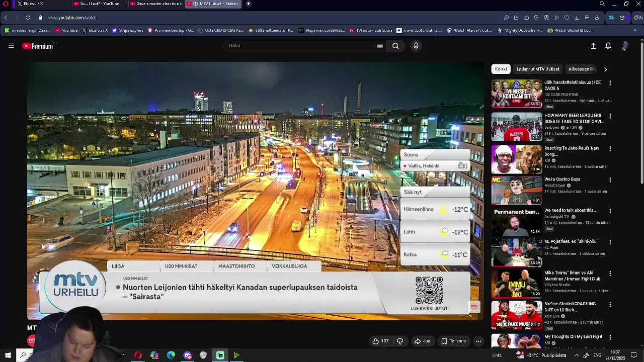644x362 pixels.
Task: Open the on-screen keyboard in search box
Action: 380,46
